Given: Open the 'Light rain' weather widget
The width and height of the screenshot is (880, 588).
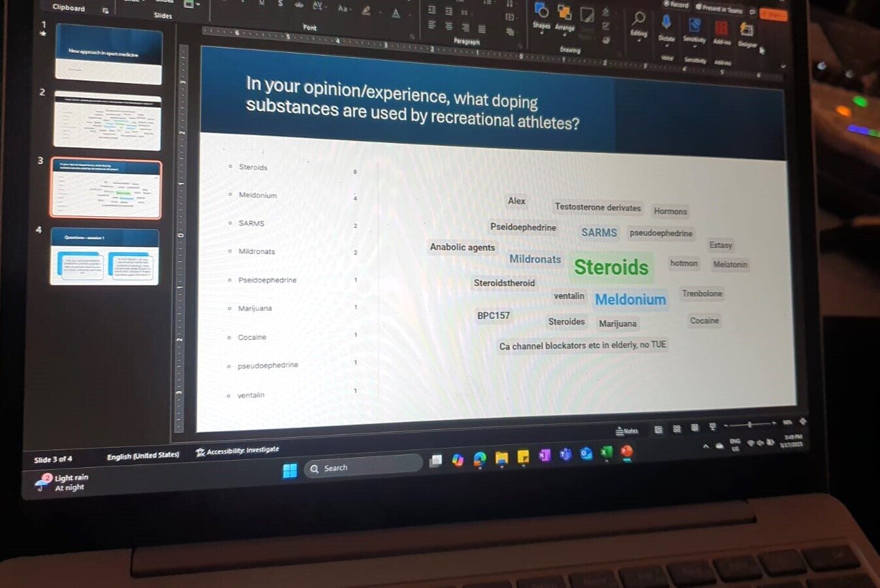Looking at the screenshot, I should coord(62,483).
